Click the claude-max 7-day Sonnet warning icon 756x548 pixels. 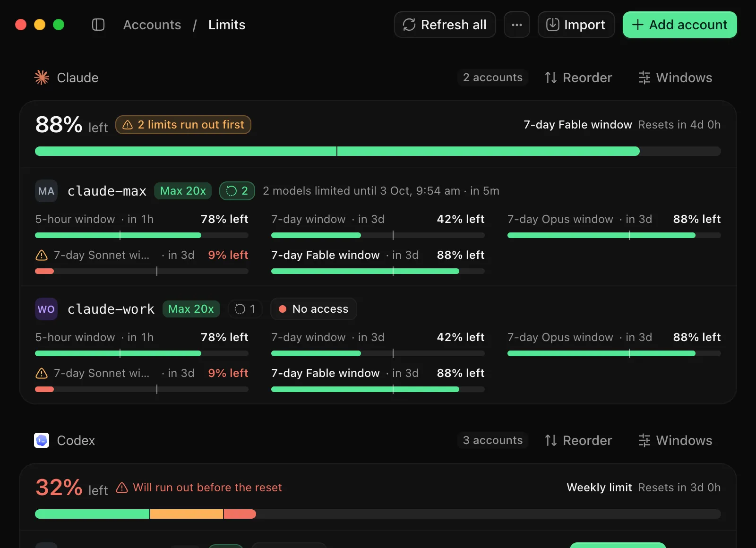pos(42,255)
